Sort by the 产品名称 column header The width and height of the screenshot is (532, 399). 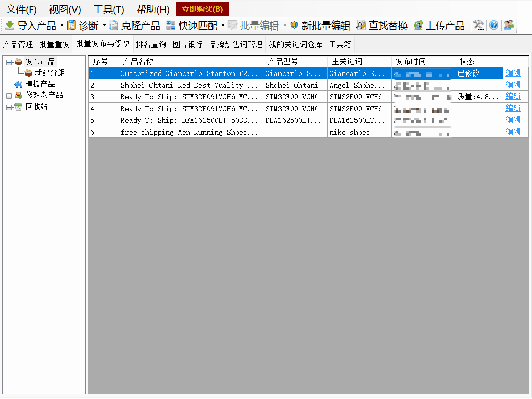[138, 61]
